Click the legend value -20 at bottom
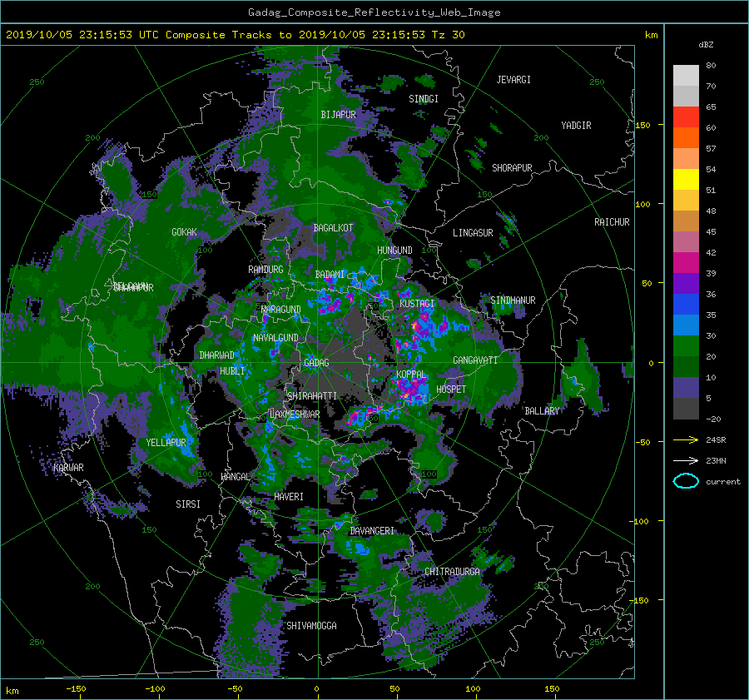749x700 pixels. tap(713, 419)
